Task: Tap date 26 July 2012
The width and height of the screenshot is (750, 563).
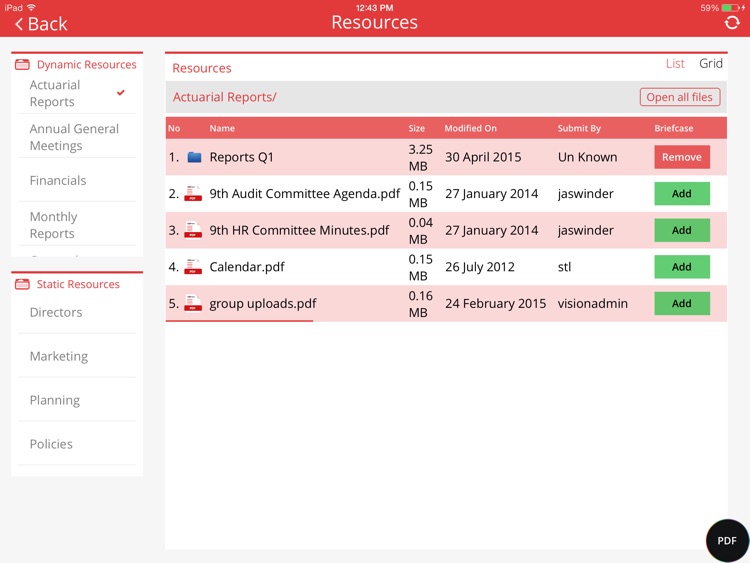Action: [x=480, y=266]
